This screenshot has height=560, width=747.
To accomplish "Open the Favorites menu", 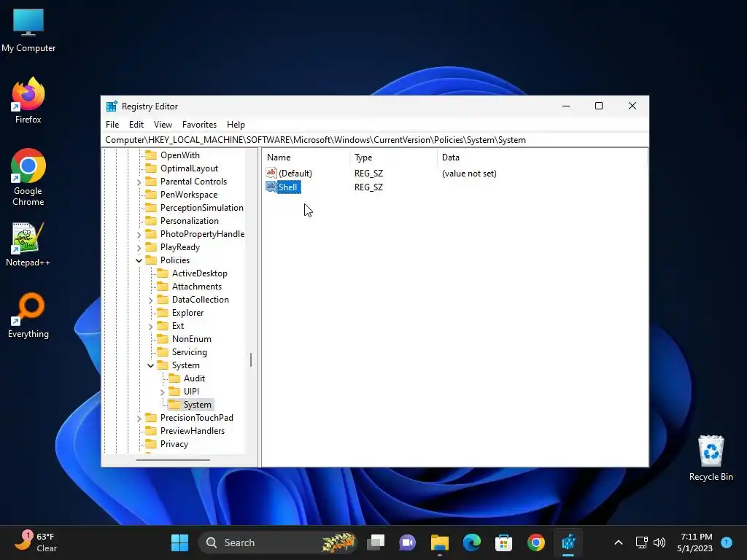I will tap(199, 124).
